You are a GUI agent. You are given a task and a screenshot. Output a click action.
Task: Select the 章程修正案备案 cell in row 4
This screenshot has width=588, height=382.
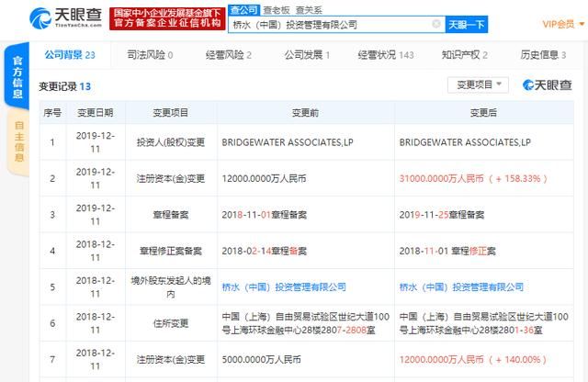tap(171, 252)
